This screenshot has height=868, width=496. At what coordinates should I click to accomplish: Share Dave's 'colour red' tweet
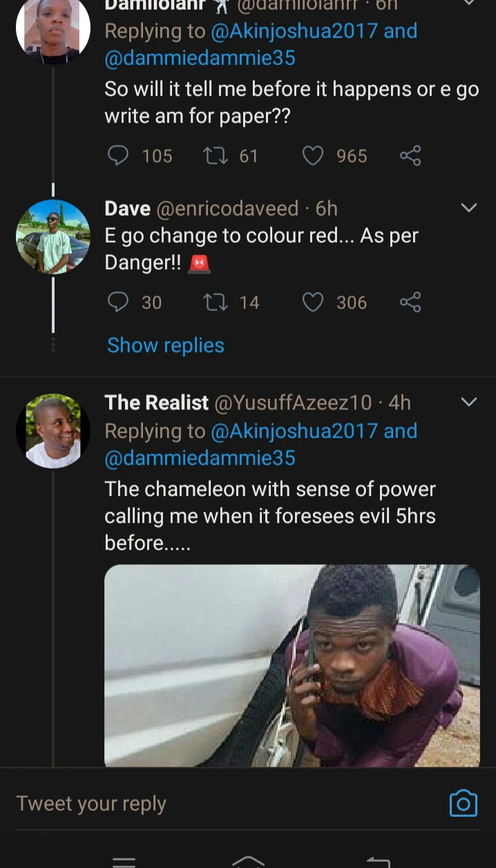pos(410,302)
